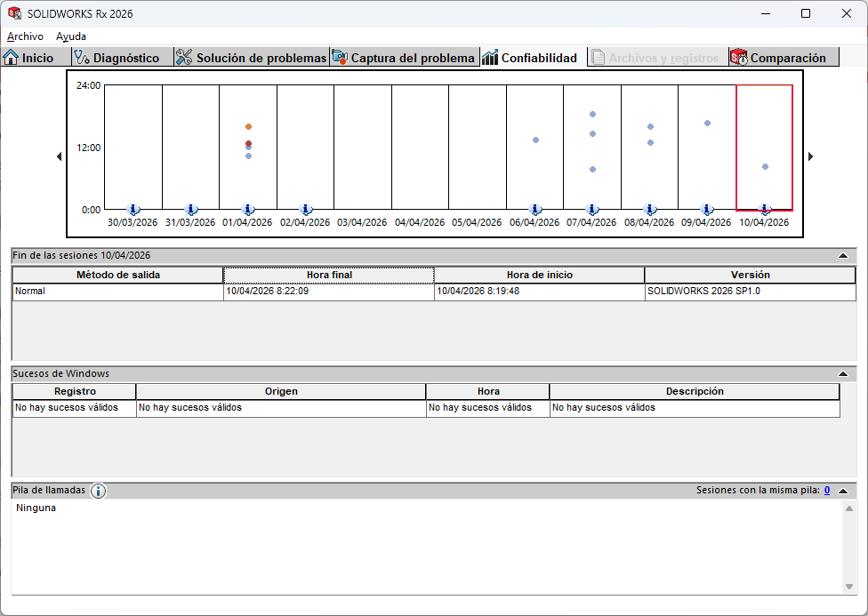Screen dimensions: 868x616
Task: Collapse the Pila de llamadas section
Action: pyautogui.click(x=843, y=491)
